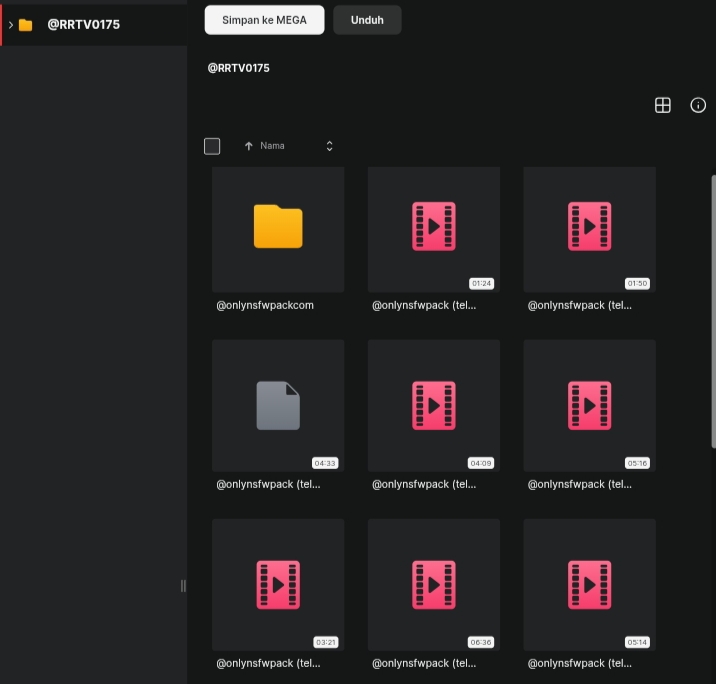The height and width of the screenshot is (684, 716).
Task: Open the sort options dropdown arrows
Action: (329, 146)
